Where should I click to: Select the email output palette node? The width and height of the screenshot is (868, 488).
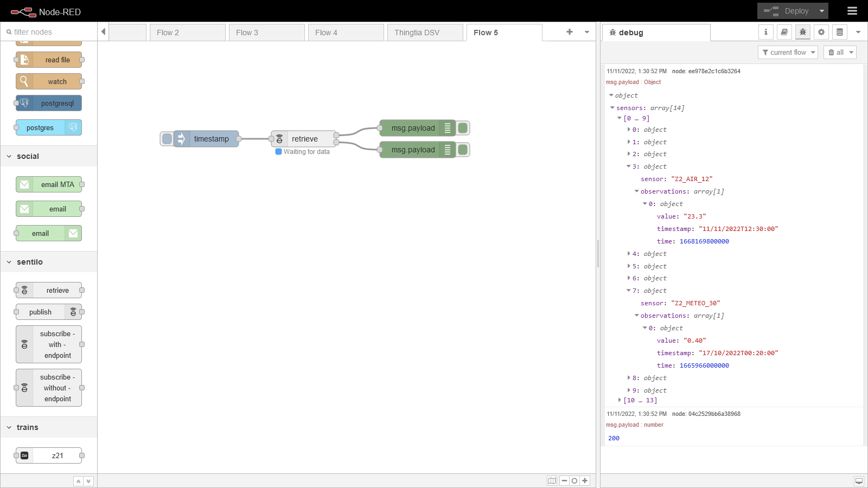coord(49,233)
